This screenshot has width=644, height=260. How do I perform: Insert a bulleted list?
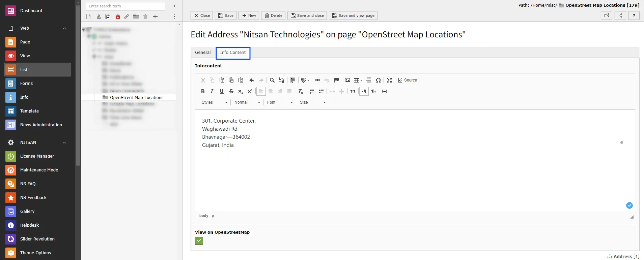click(x=321, y=91)
